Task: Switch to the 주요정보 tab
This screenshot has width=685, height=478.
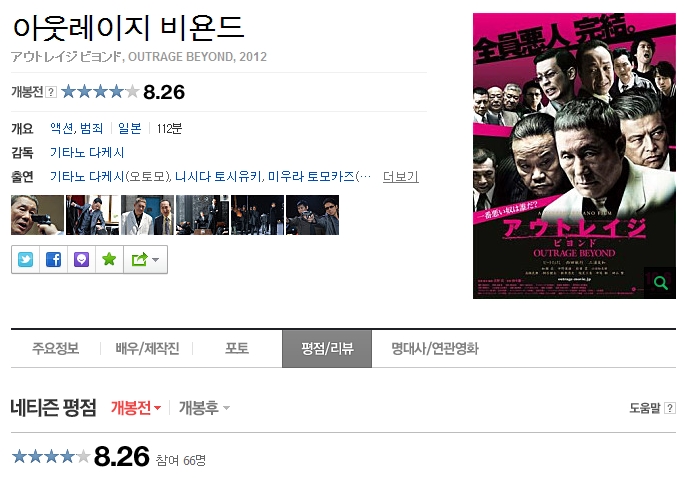Action: pyautogui.click(x=55, y=349)
